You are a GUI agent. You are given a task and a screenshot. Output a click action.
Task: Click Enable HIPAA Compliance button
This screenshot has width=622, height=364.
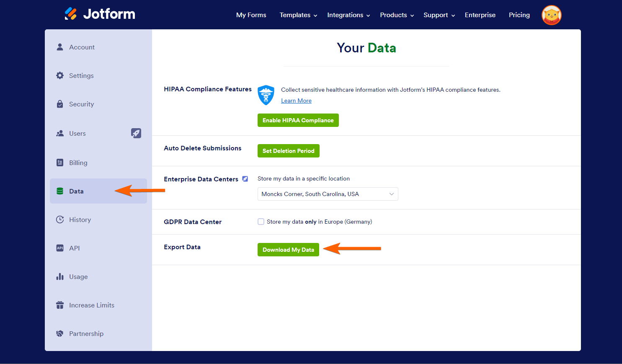pyautogui.click(x=298, y=120)
